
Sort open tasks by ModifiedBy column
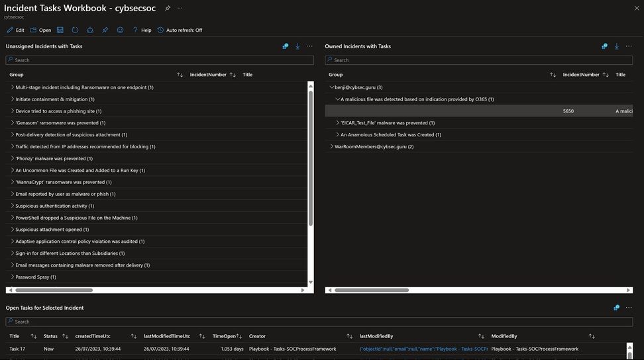point(592,336)
